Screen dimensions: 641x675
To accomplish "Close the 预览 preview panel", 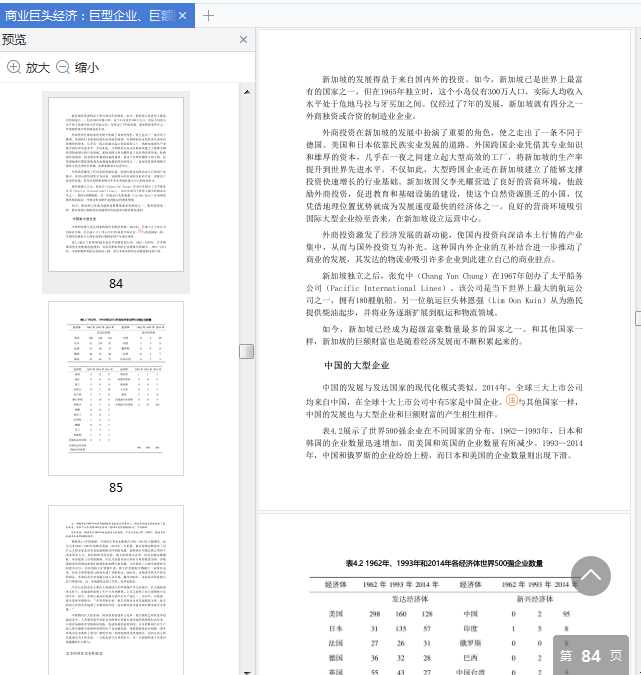I will [244, 40].
